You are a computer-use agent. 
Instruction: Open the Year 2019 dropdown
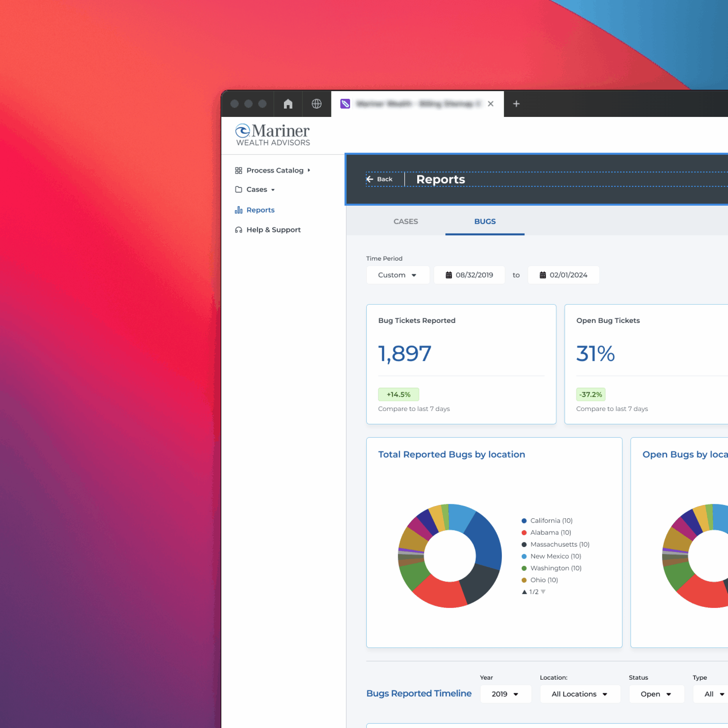click(x=505, y=694)
